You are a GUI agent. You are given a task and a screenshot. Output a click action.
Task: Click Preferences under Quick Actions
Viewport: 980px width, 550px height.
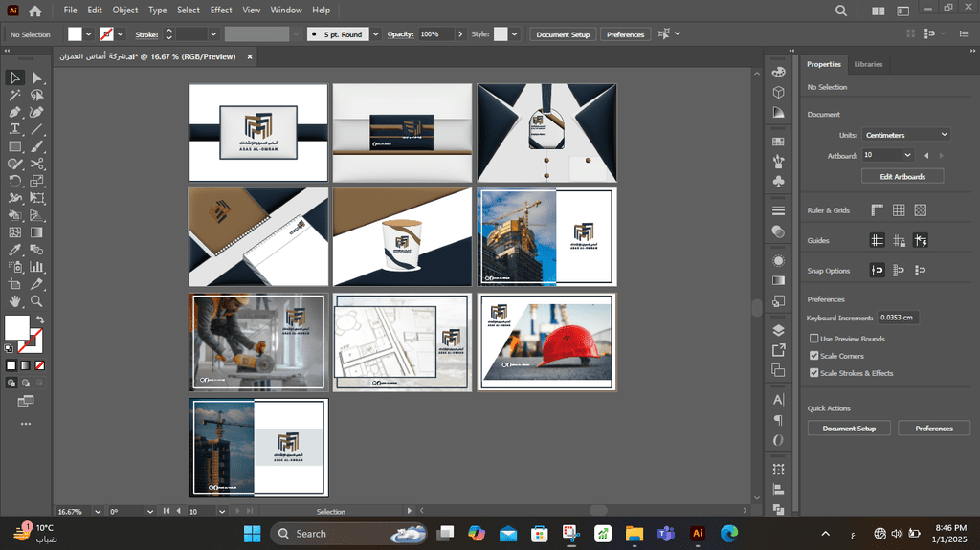click(934, 429)
